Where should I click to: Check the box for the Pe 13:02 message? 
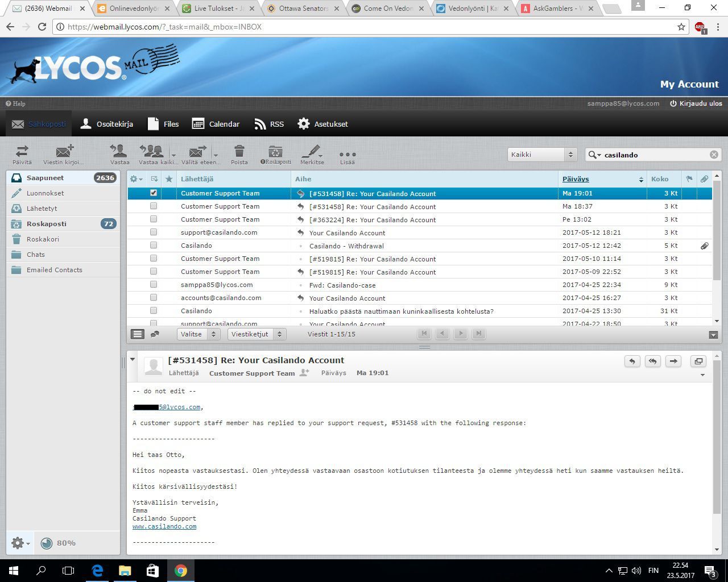(154, 219)
